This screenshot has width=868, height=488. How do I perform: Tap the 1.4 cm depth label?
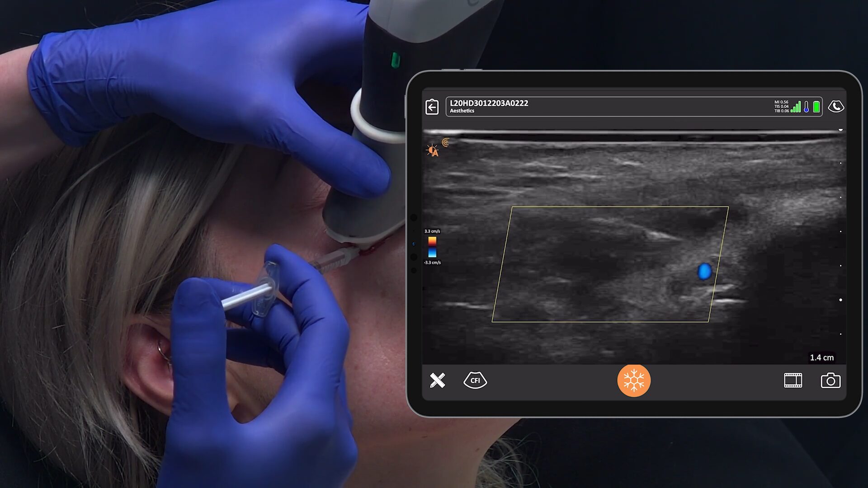tap(821, 357)
